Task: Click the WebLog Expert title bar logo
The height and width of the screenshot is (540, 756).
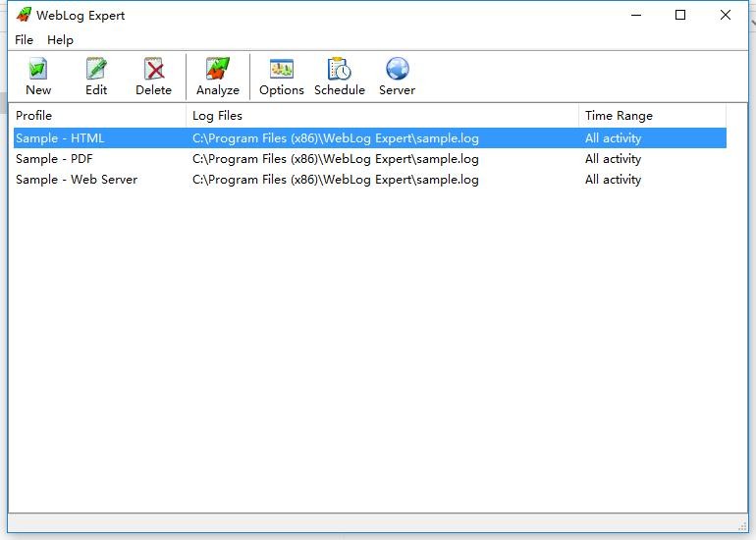Action: pyautogui.click(x=24, y=15)
